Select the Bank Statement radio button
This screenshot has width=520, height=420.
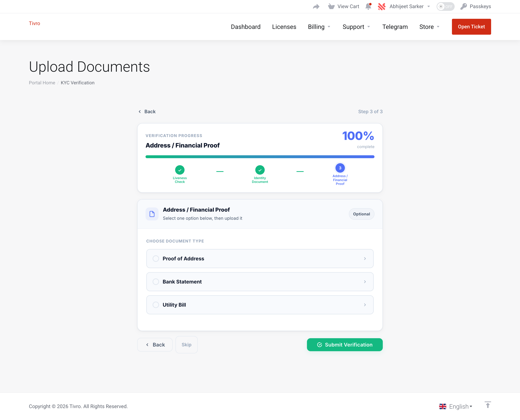156,282
